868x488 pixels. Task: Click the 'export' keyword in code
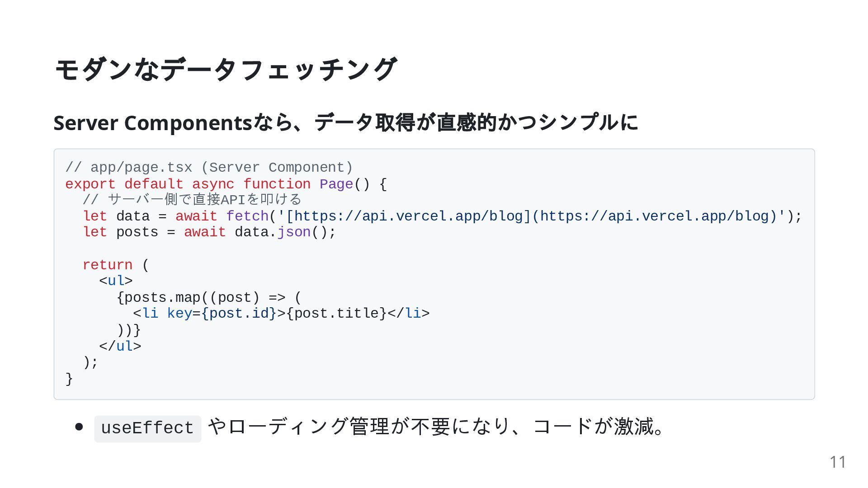(x=90, y=184)
